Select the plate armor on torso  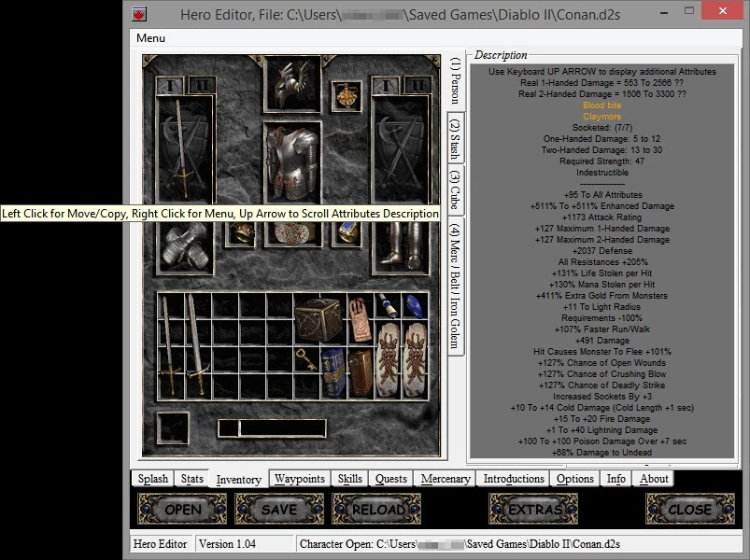292,162
